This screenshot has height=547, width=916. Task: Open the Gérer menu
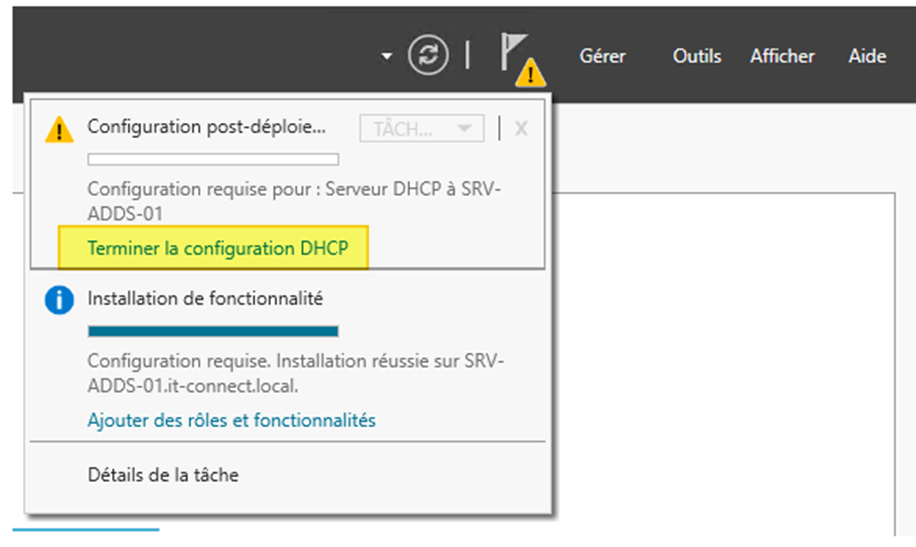(602, 56)
